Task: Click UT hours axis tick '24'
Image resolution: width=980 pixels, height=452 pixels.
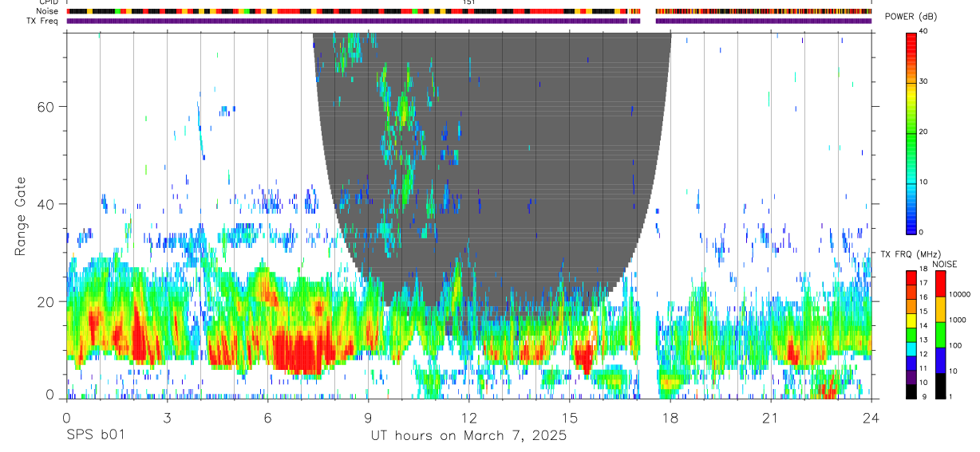Action: [871, 417]
